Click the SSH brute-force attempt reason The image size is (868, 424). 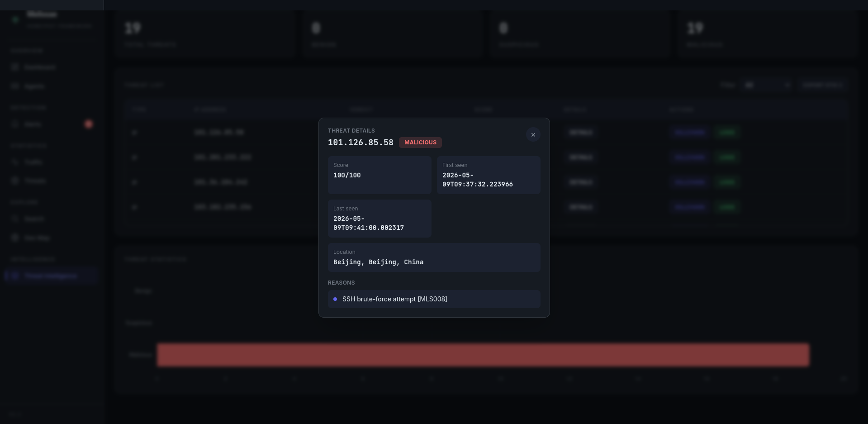click(434, 299)
